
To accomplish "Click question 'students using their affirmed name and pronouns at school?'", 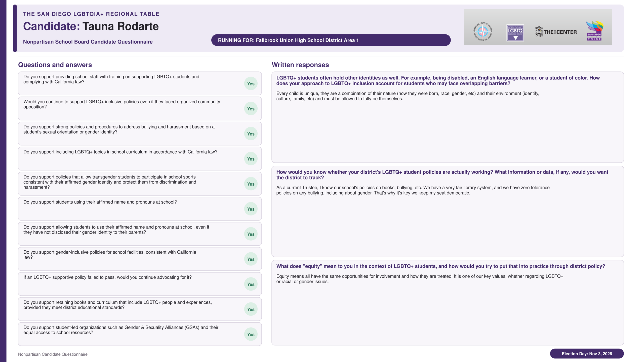I will 100,202.
